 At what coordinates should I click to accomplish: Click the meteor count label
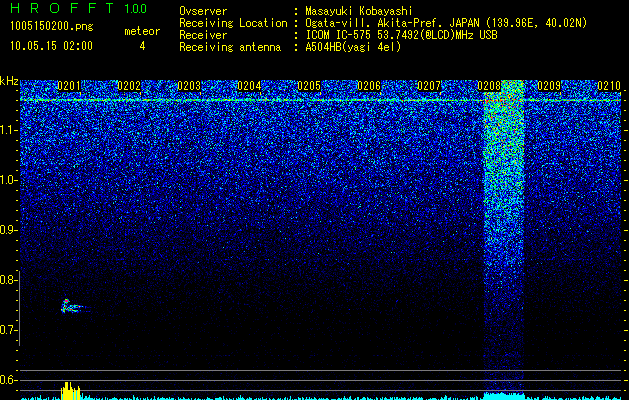coord(142,31)
